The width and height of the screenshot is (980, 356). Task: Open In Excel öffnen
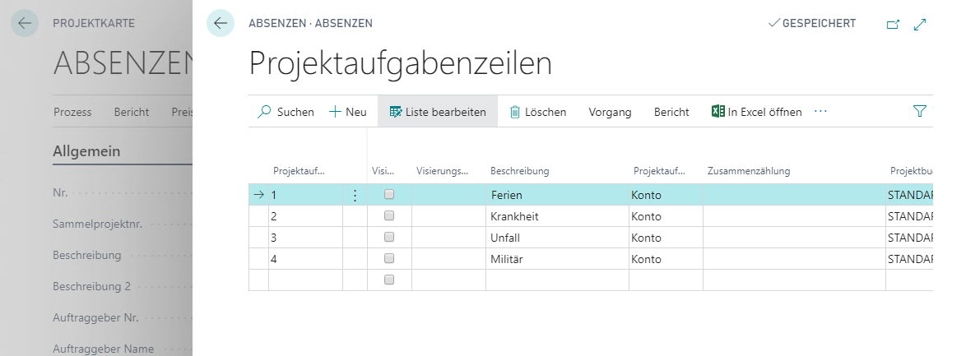[756, 112]
